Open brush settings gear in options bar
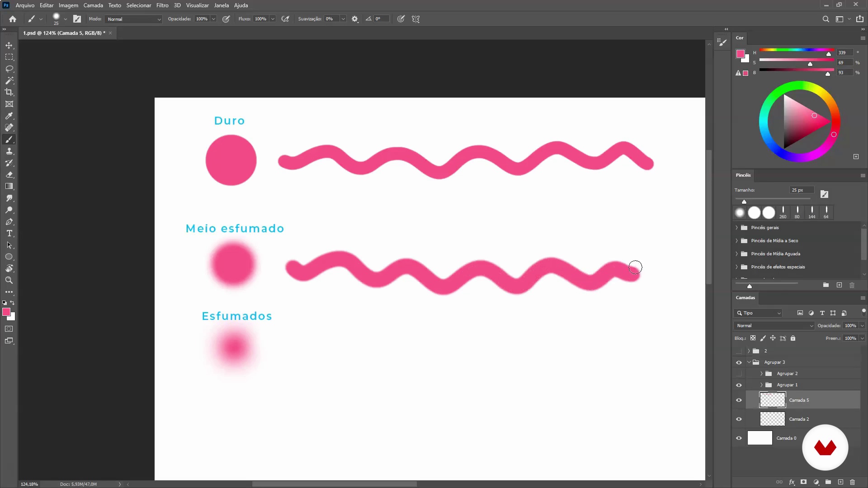Screen dimensions: 868x488 355,19
